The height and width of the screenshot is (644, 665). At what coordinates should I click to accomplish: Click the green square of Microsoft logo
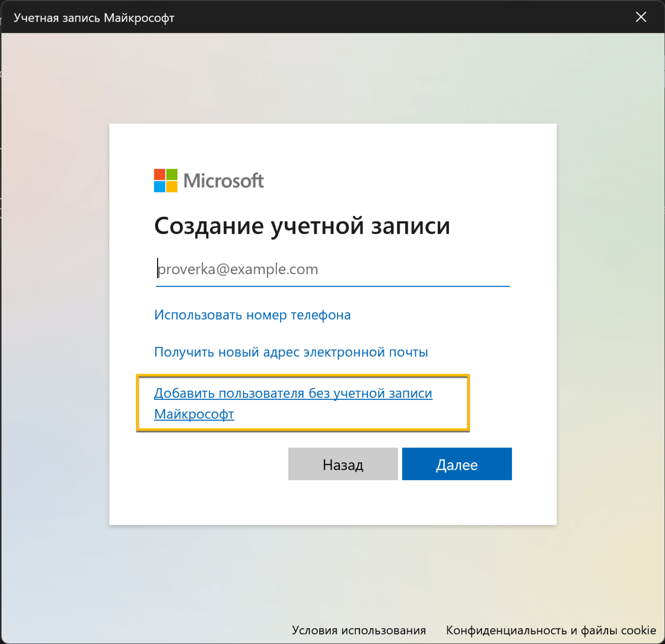point(172,174)
